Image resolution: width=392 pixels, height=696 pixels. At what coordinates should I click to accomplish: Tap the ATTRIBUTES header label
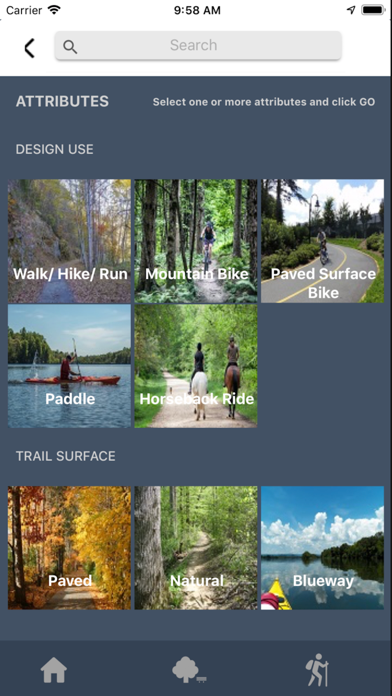[62, 101]
